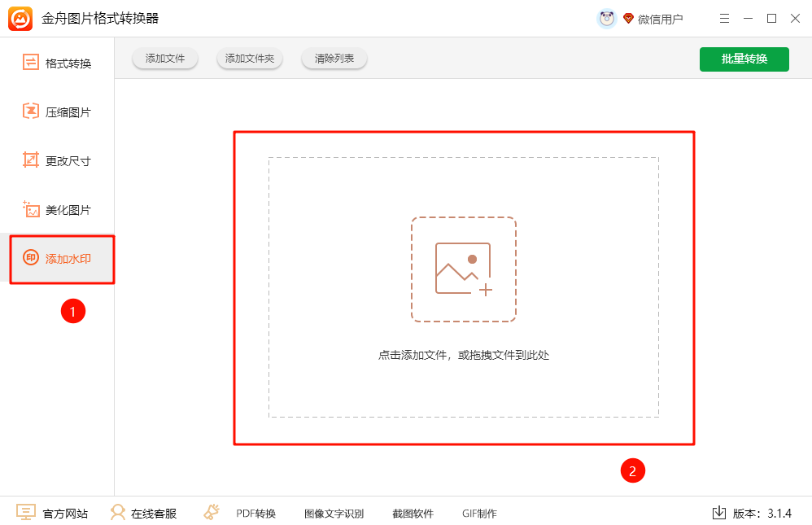The image size is (812, 525).
Task: Open the 官方网站 link
Action: 65,514
